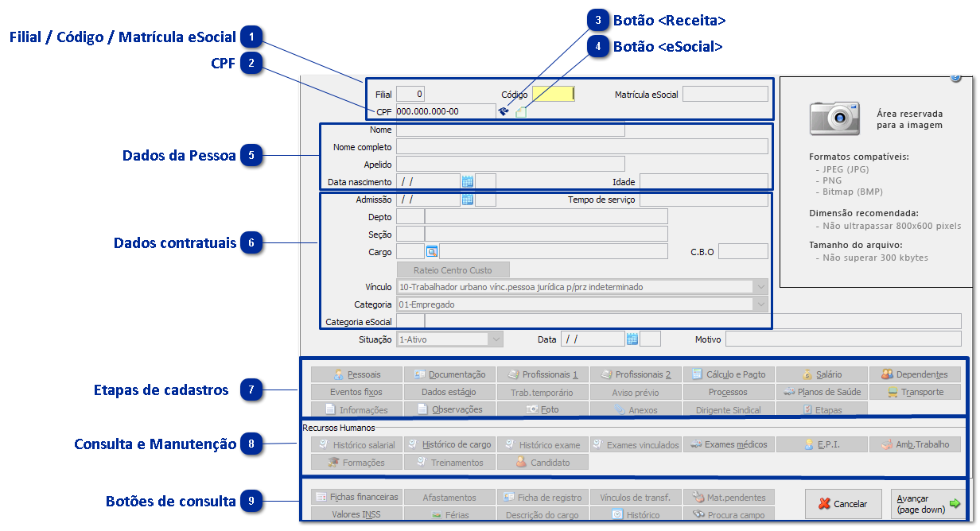This screenshot has width=980, height=531.
Task: Open Mat.pendentes query
Action: tap(729, 497)
